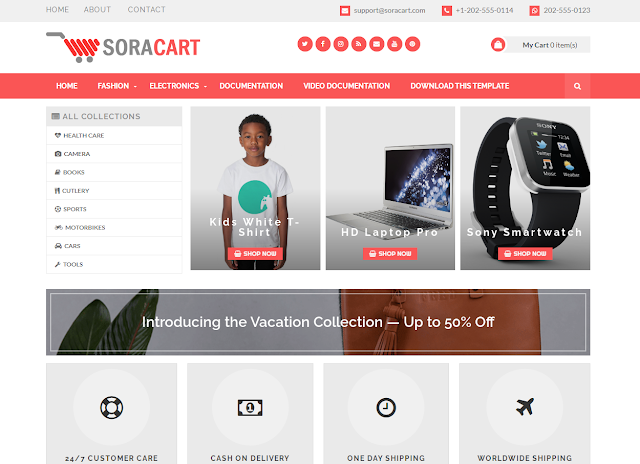Screen dimensions: 640x464
Task: Open the RSS feed icon
Action: point(359,44)
